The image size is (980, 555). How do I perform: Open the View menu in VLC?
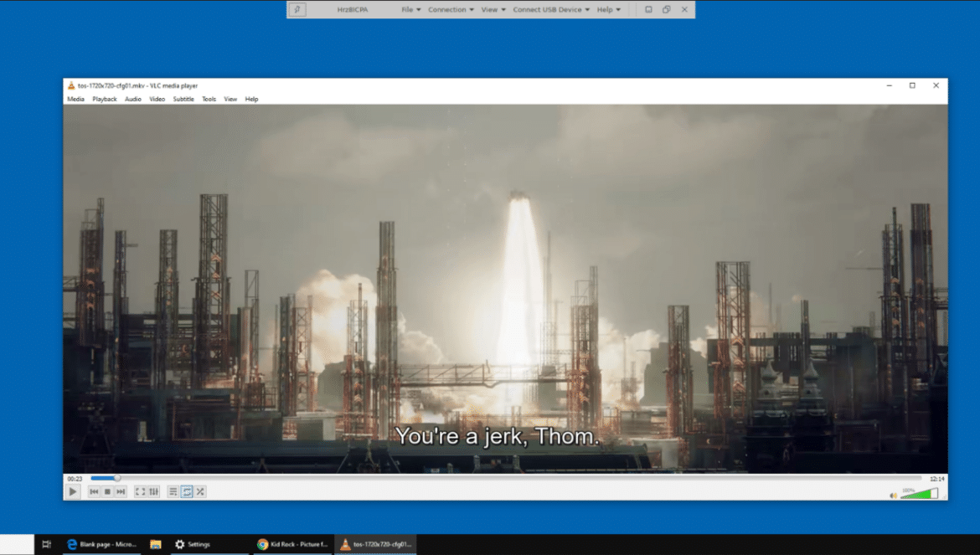(x=230, y=100)
